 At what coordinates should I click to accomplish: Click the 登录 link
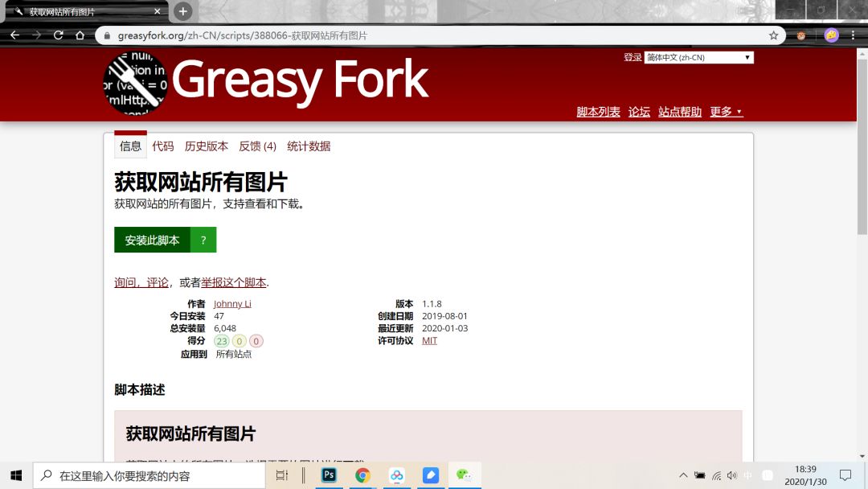[633, 57]
